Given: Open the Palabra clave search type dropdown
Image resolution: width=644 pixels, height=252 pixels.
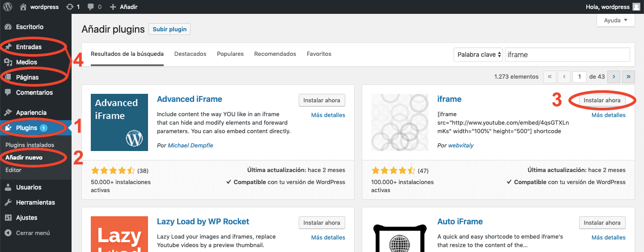Looking at the screenshot, I should 478,55.
